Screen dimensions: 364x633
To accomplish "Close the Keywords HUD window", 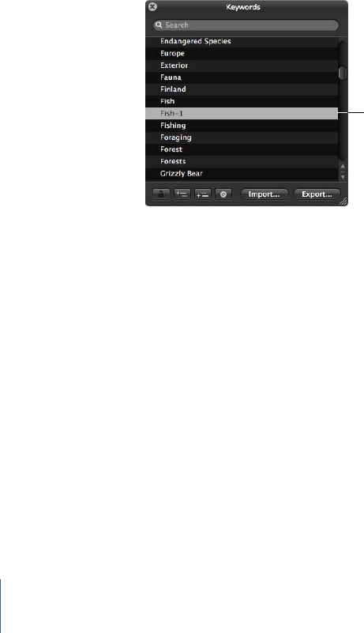I will (x=152, y=7).
